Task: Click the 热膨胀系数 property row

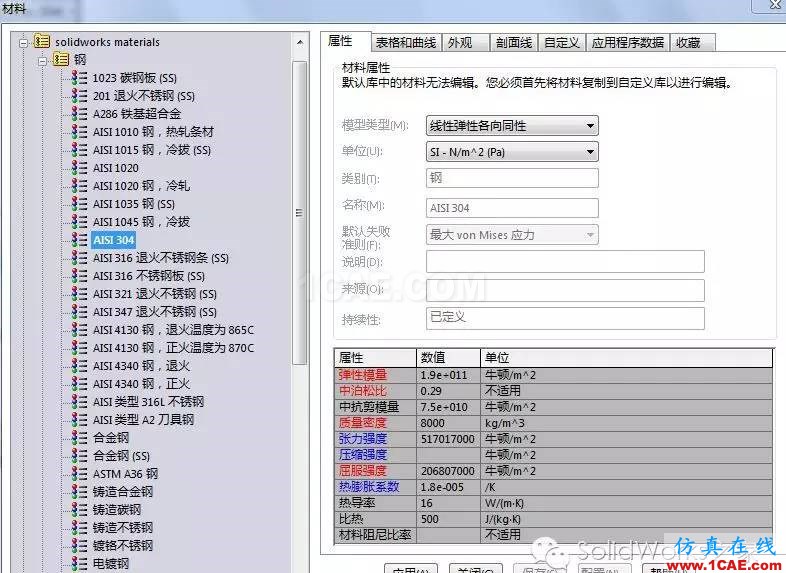Action: tap(553, 487)
